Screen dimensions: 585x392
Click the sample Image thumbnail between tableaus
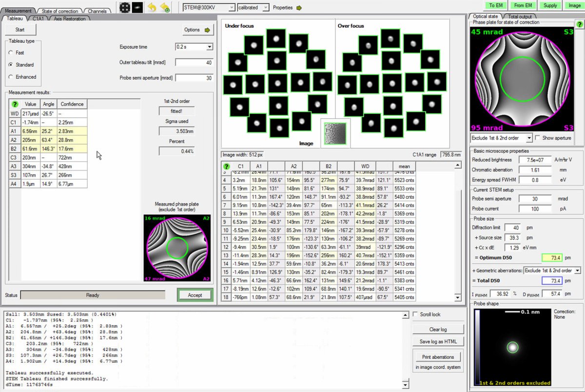tap(334, 132)
